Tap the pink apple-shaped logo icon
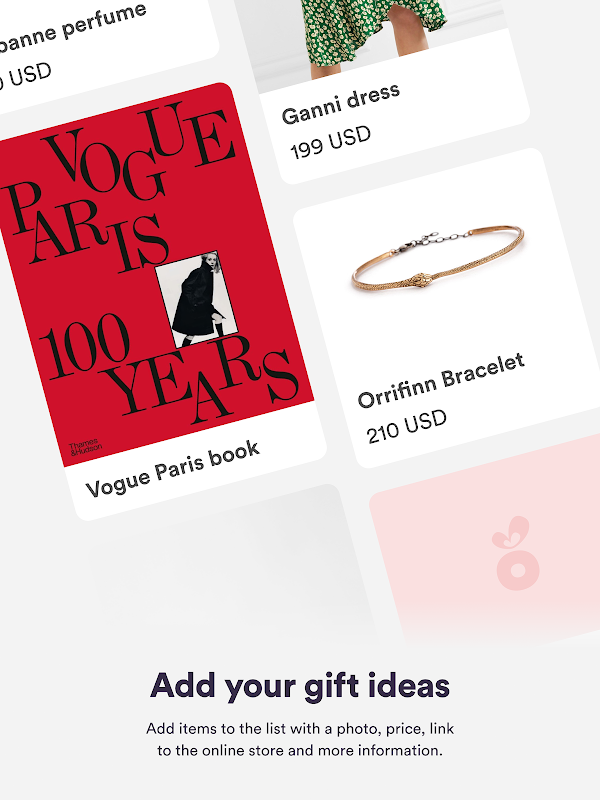The width and height of the screenshot is (600, 800). 516,553
